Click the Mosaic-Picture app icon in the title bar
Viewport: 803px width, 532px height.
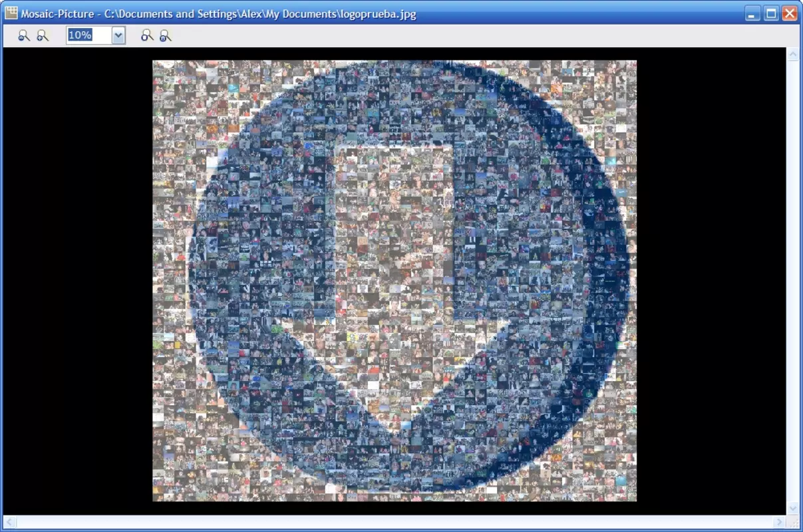(x=11, y=13)
